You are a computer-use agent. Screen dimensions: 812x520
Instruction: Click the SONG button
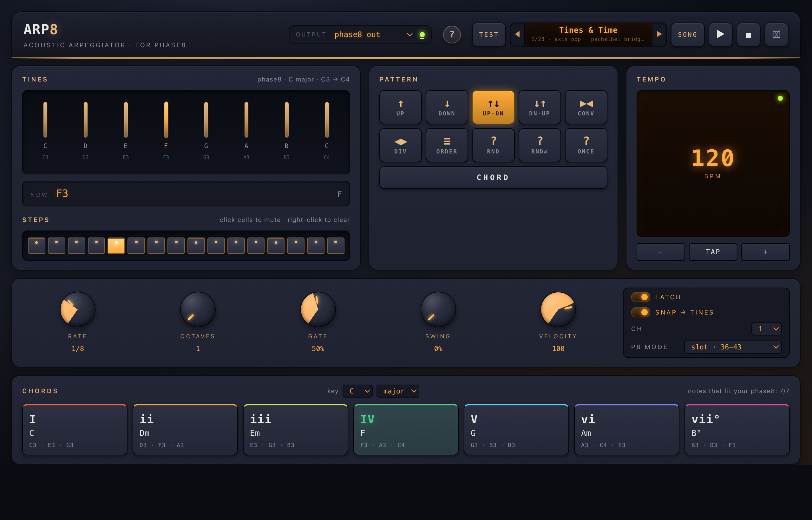[687, 35]
